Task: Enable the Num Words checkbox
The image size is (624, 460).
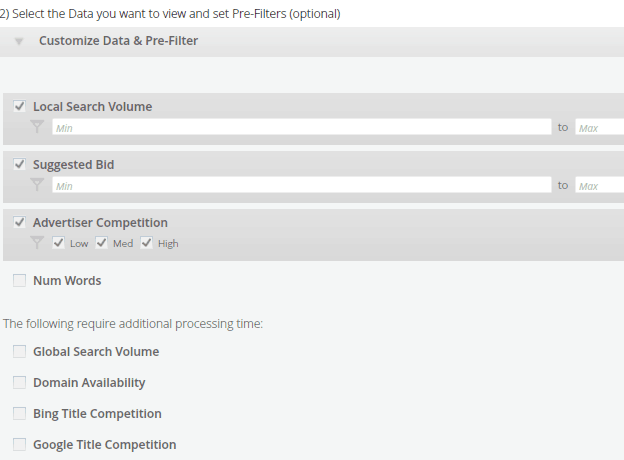Action: coord(20,280)
